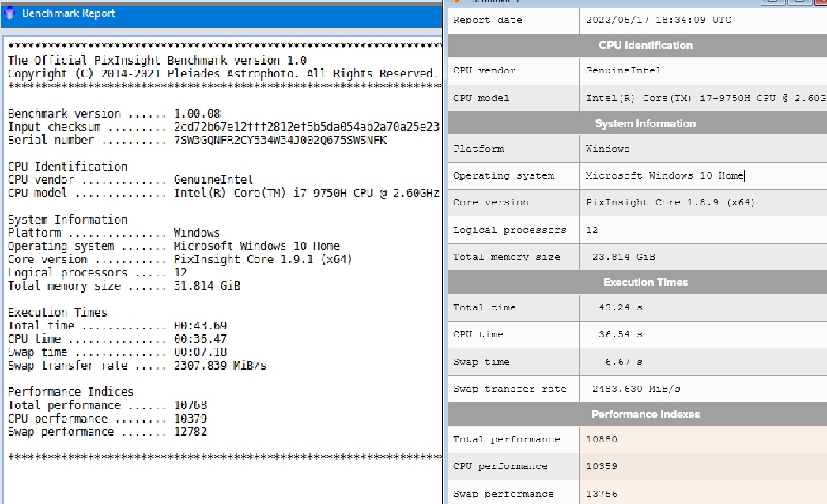
Task: Click the total time value '00:43.69'
Action: 200,325
